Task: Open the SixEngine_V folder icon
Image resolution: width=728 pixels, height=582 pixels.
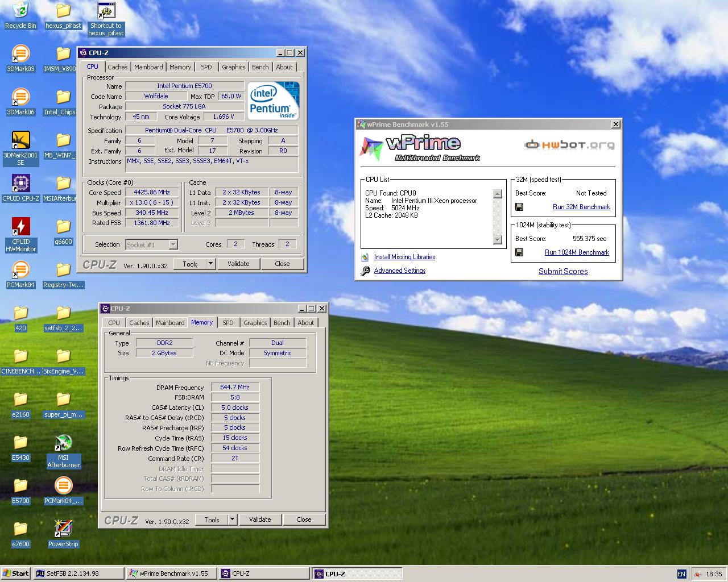Action: coord(63,361)
